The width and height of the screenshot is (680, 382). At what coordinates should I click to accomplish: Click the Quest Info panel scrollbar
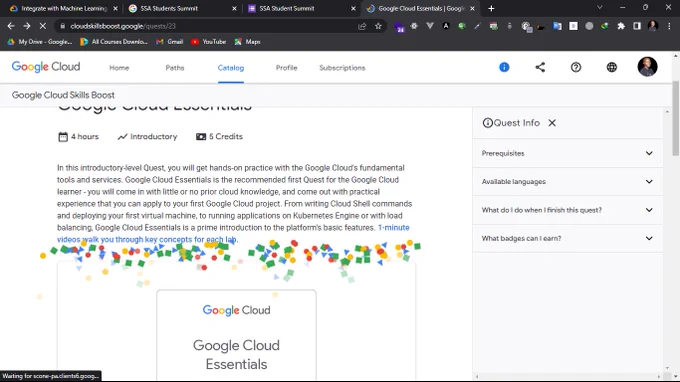pos(667,240)
